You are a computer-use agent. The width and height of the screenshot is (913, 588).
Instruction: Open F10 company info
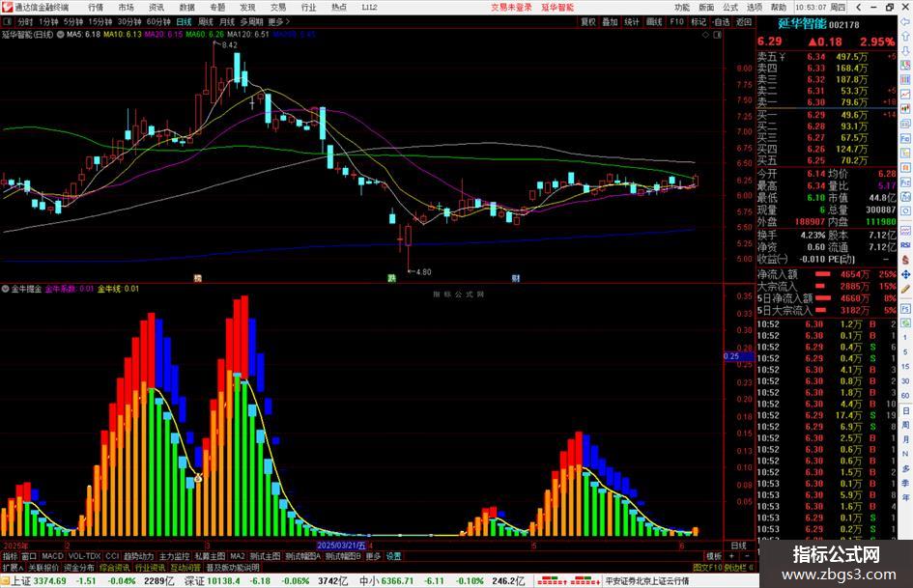click(x=676, y=22)
